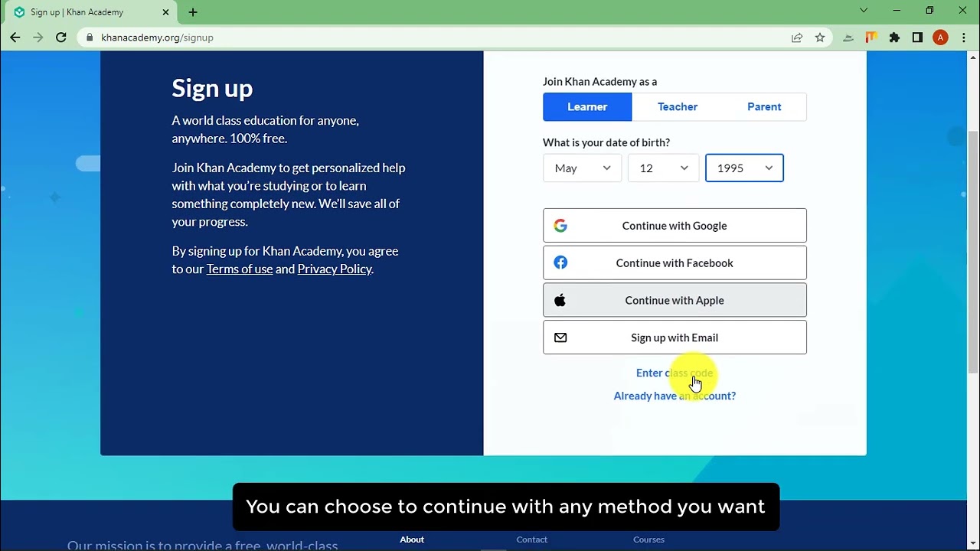
Task: Open the Chrome three-dot menu
Action: coord(963,37)
